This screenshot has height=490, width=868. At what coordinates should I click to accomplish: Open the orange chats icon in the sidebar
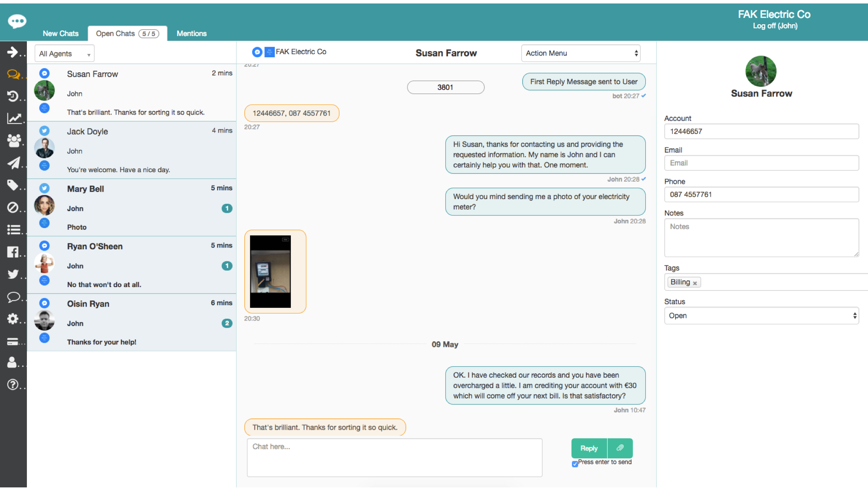[13, 74]
